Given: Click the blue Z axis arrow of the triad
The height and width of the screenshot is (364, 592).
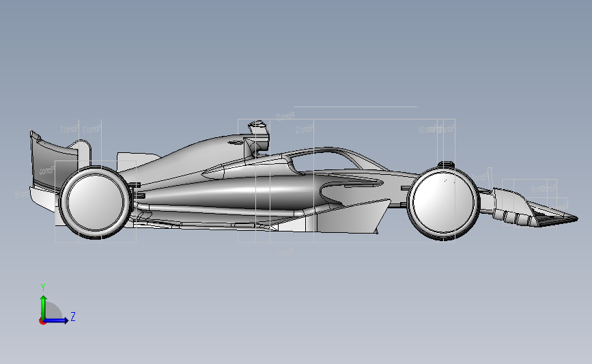Looking at the screenshot, I should (x=57, y=320).
